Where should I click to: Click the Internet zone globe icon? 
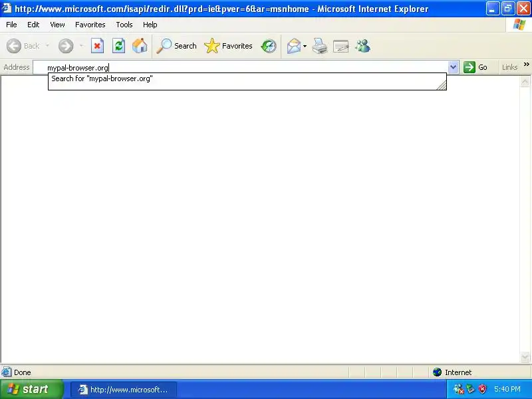coord(437,372)
